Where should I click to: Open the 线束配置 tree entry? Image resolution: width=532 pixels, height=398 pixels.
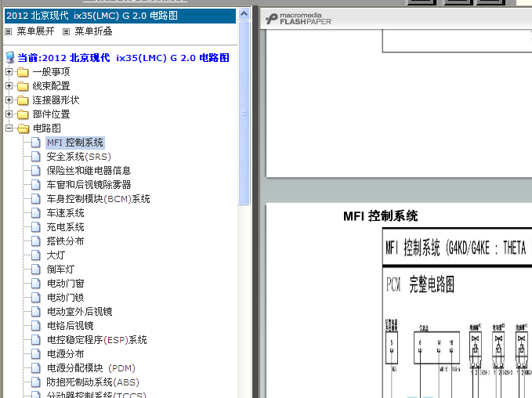51,86
